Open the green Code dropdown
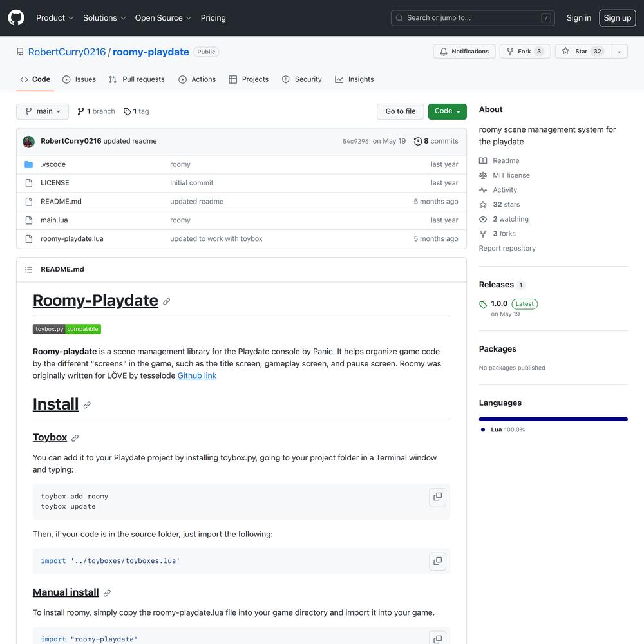Image resolution: width=644 pixels, height=644 pixels. point(448,111)
